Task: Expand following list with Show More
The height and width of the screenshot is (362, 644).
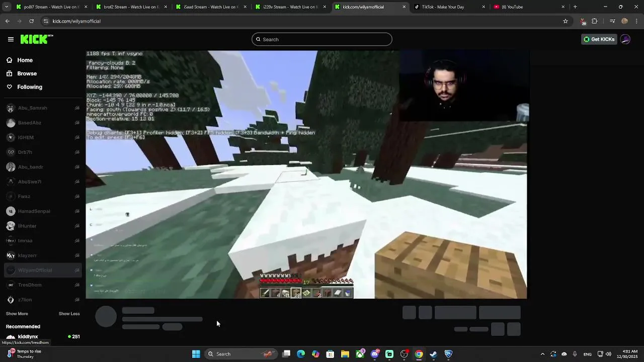Action: 17,314
